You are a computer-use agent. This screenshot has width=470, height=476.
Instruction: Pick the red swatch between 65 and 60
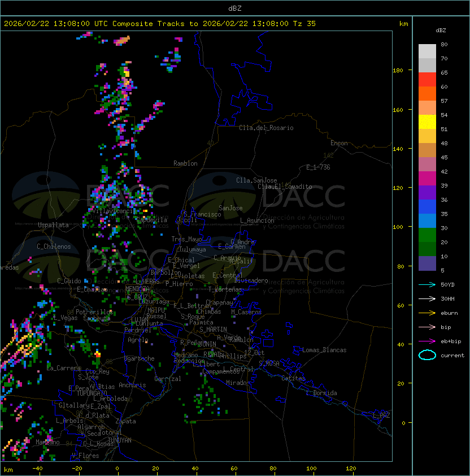click(x=427, y=80)
